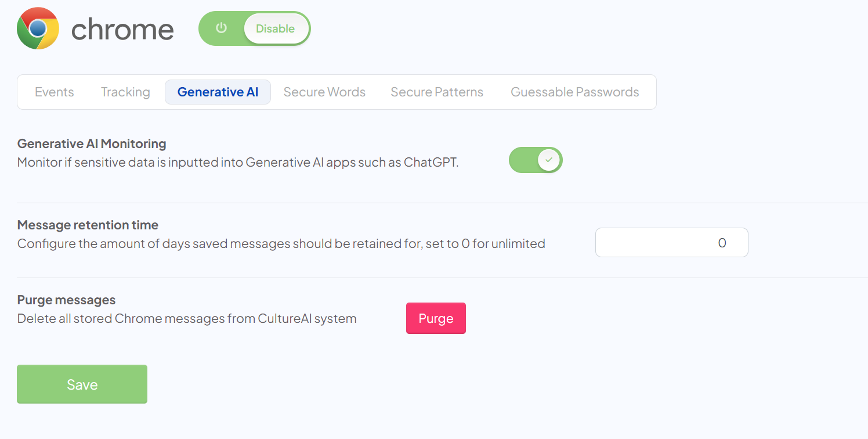Screen dimensions: 868x439
Task: Click the sensitive data monitoring description text
Action: coord(238,163)
